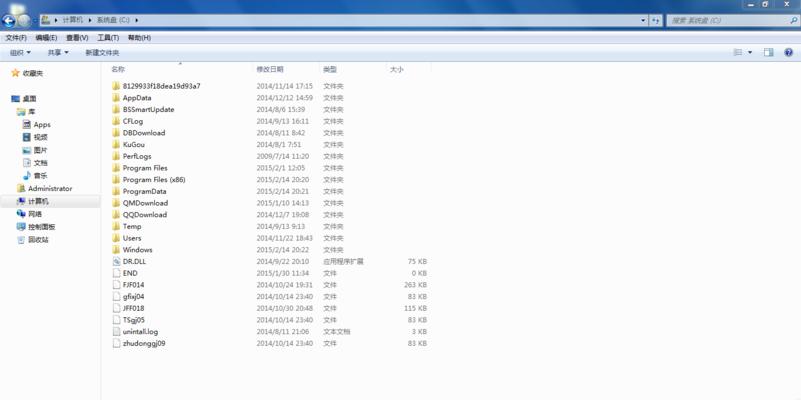Open the 共享 dropdown menu
The height and width of the screenshot is (400, 801).
pos(58,53)
